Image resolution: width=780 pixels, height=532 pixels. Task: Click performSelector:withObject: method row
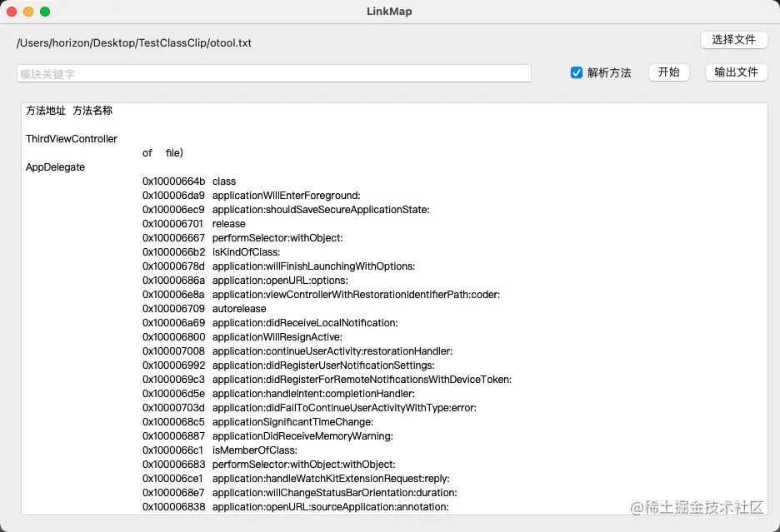click(x=242, y=238)
